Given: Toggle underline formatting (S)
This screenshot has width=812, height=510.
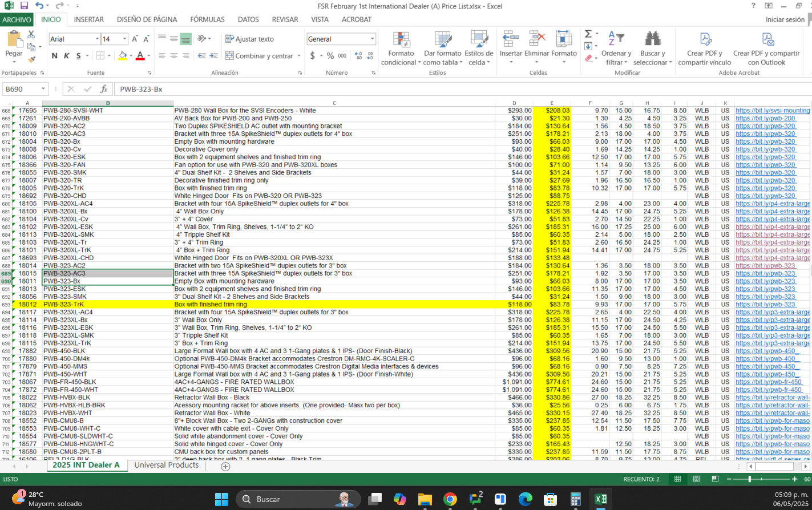Looking at the screenshot, I should [x=79, y=56].
